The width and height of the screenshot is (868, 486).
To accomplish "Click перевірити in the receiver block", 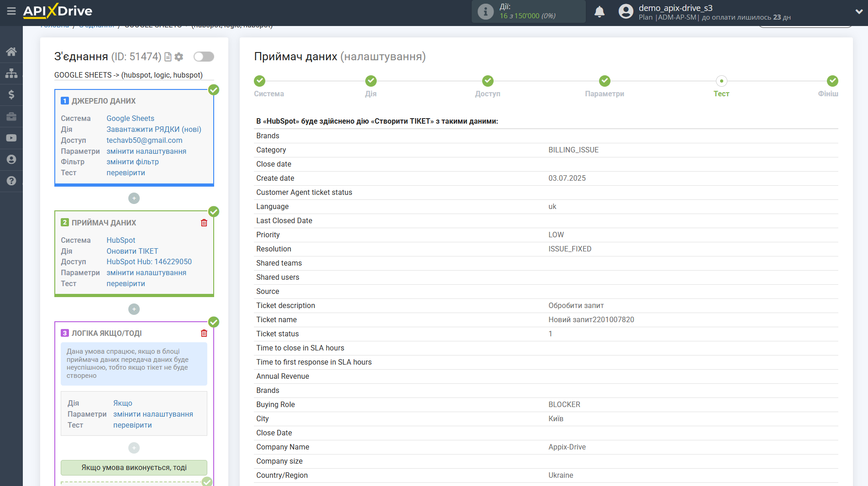I will pos(126,283).
